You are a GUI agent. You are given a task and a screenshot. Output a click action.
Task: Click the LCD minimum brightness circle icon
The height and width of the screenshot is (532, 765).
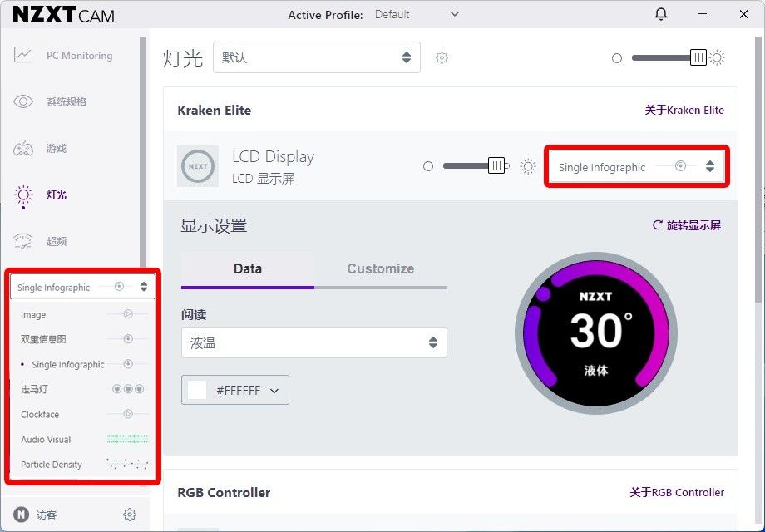coord(428,167)
